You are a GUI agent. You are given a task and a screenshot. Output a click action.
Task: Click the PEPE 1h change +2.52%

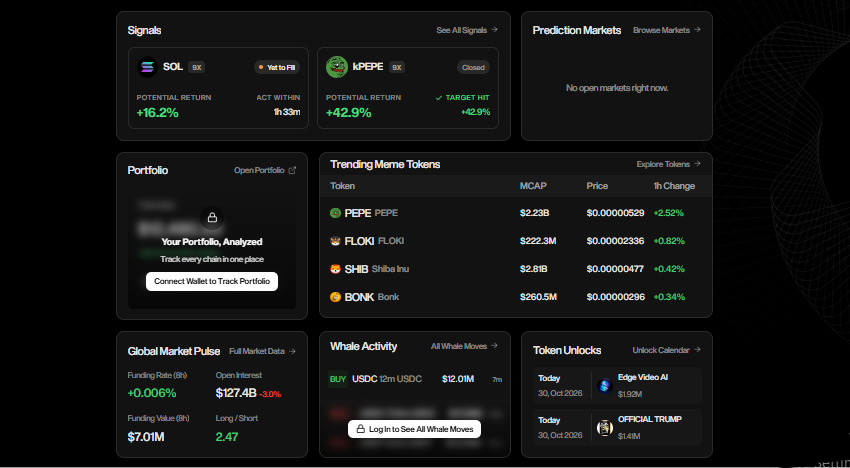pyautogui.click(x=668, y=213)
